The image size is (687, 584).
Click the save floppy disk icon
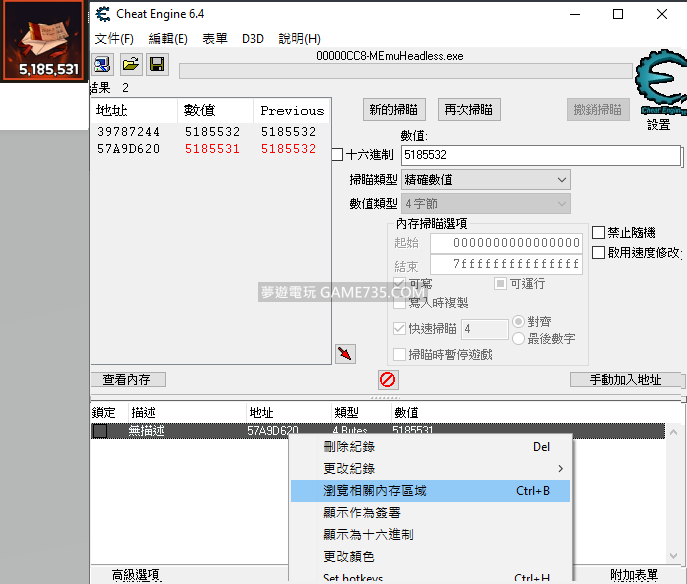[x=157, y=65]
